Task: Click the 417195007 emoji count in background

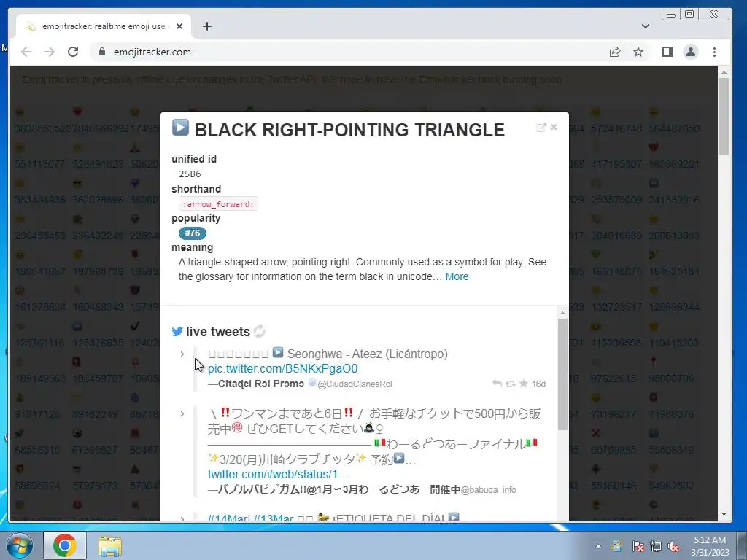Action: (x=616, y=164)
